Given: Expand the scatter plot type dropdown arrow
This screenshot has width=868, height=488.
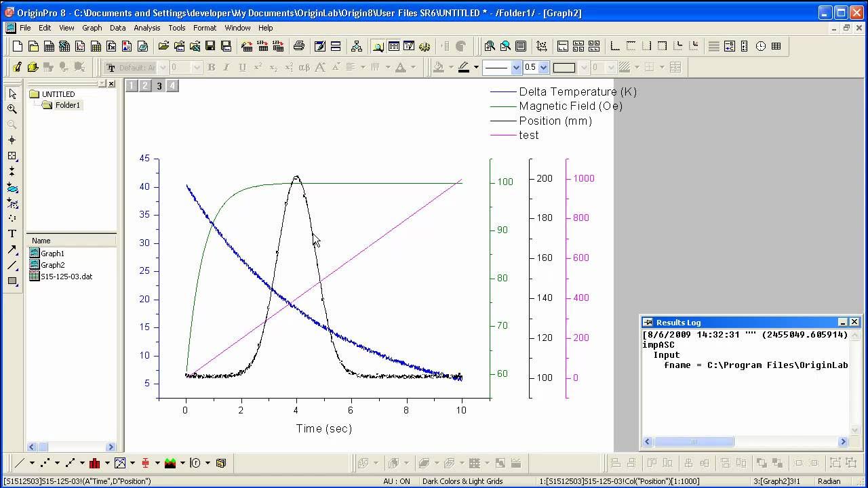Looking at the screenshot, I should [x=57, y=463].
